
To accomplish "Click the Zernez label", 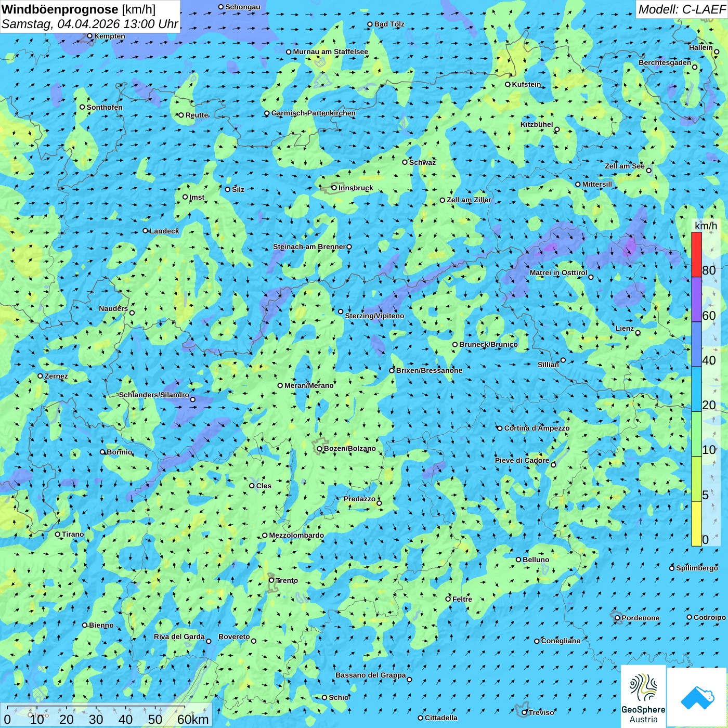I will coord(56,376).
